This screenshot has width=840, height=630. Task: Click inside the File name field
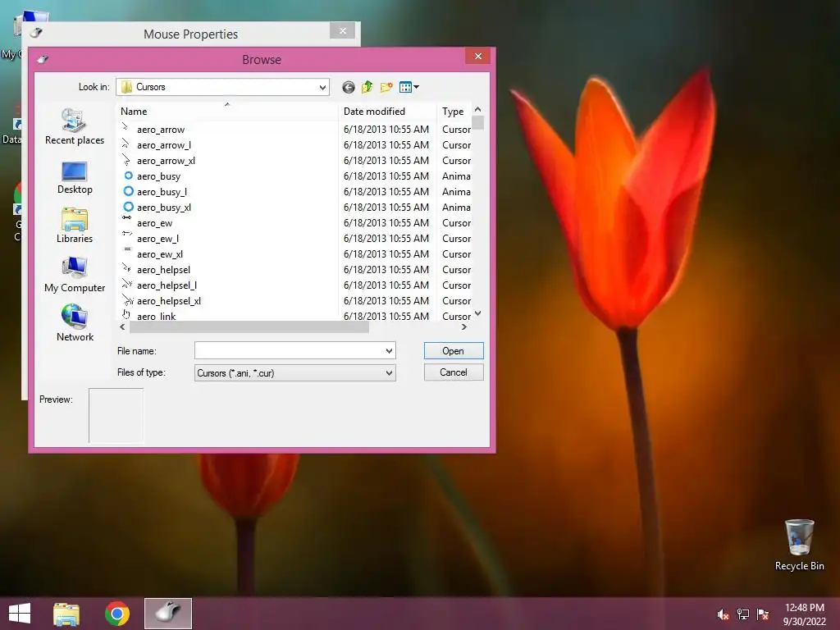point(290,351)
